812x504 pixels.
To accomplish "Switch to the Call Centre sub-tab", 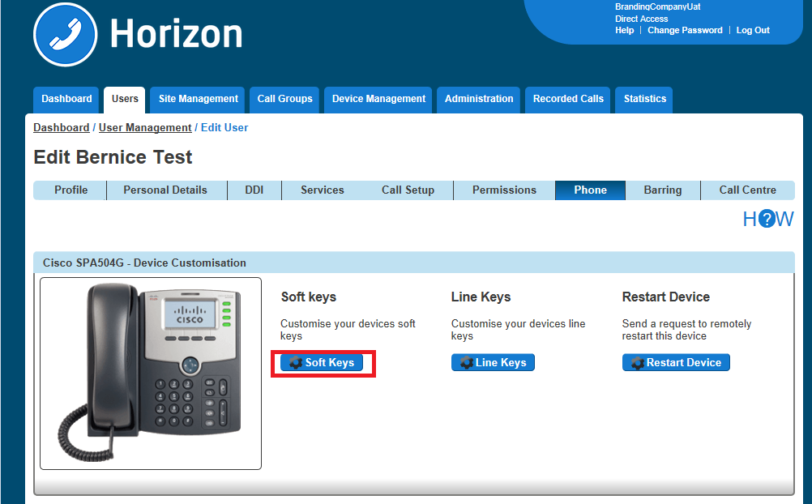I will [x=747, y=190].
